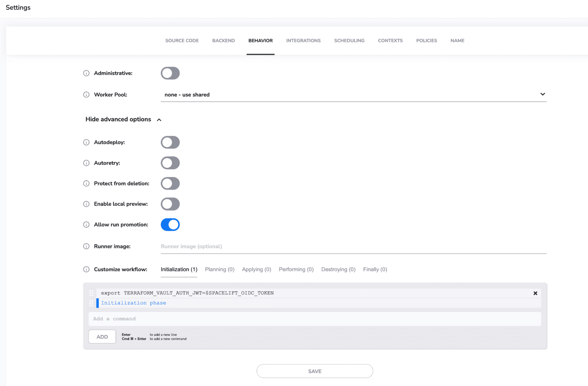Click info icon for Allow run promotion

pos(86,225)
